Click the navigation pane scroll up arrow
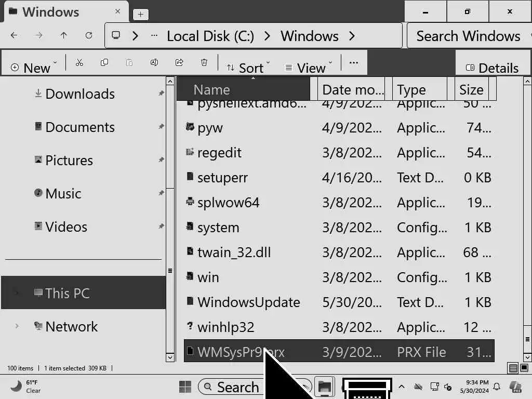The image size is (532, 399). pyautogui.click(x=170, y=81)
